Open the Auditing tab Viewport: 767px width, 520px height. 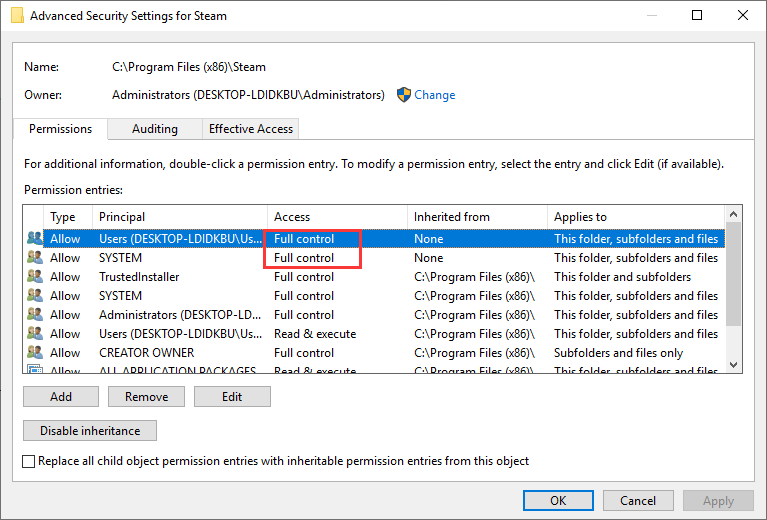[155, 129]
